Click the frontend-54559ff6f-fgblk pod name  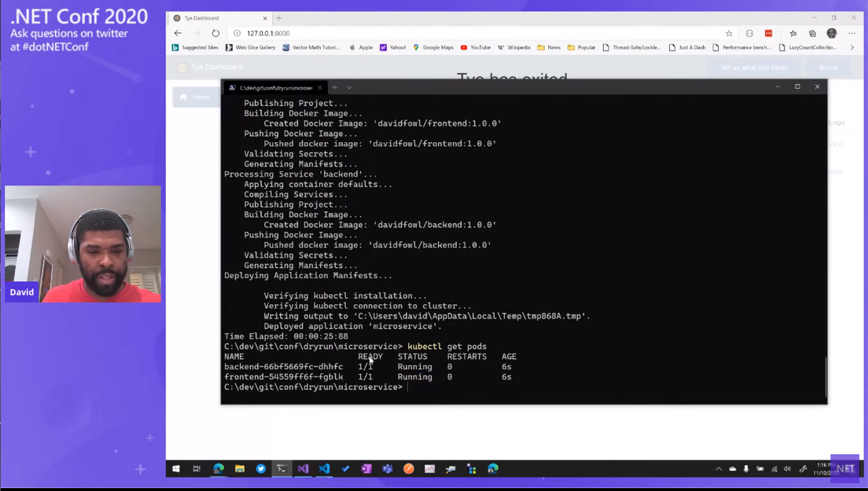pos(284,377)
